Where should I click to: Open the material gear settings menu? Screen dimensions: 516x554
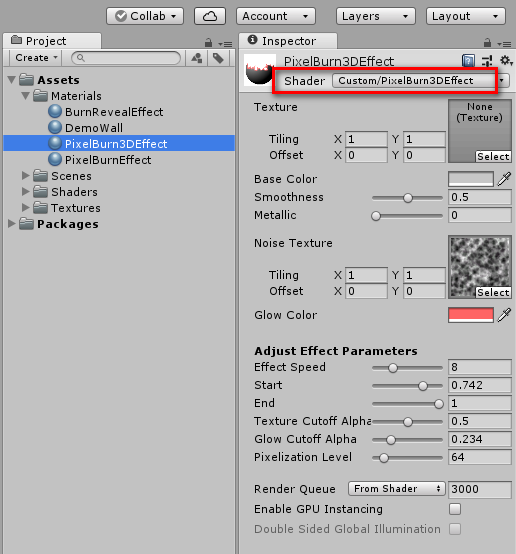(506, 61)
